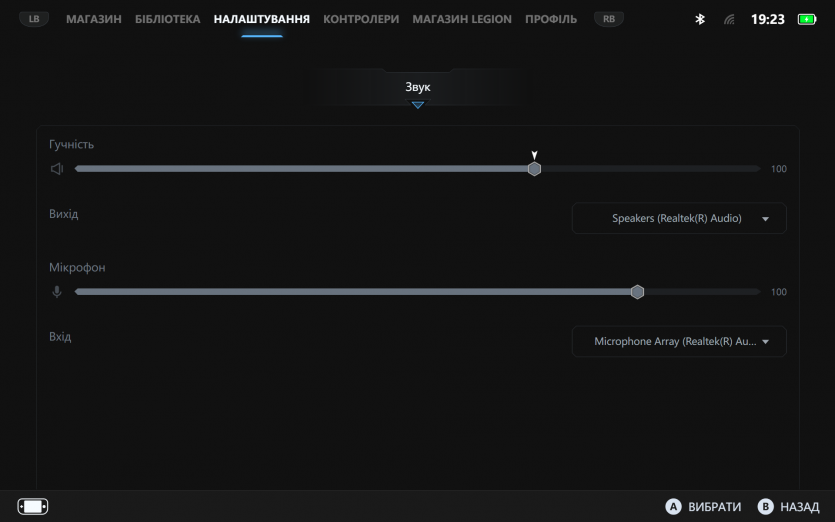Switch to the Бібліотека tab
Image resolution: width=835 pixels, height=522 pixels.
click(x=167, y=19)
